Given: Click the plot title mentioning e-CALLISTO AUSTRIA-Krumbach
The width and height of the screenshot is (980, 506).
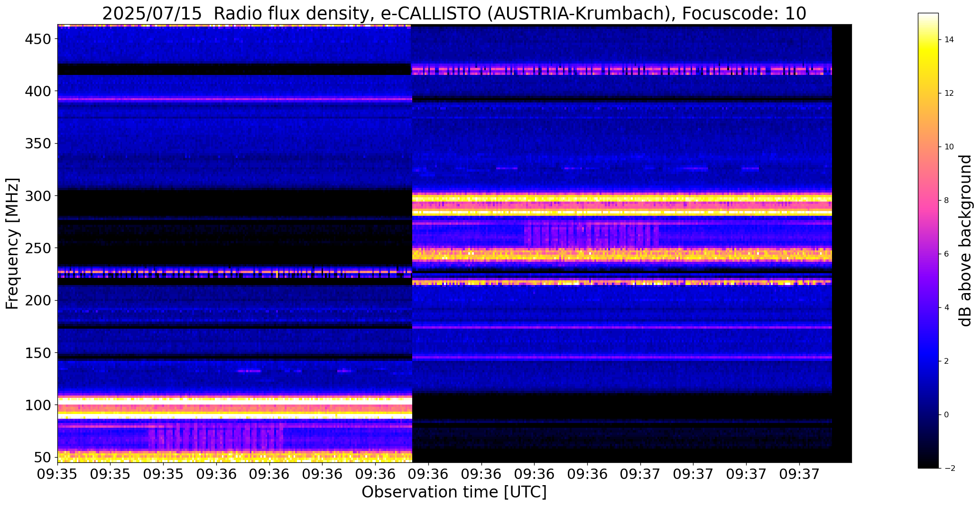Looking at the screenshot, I should pyautogui.click(x=454, y=13).
